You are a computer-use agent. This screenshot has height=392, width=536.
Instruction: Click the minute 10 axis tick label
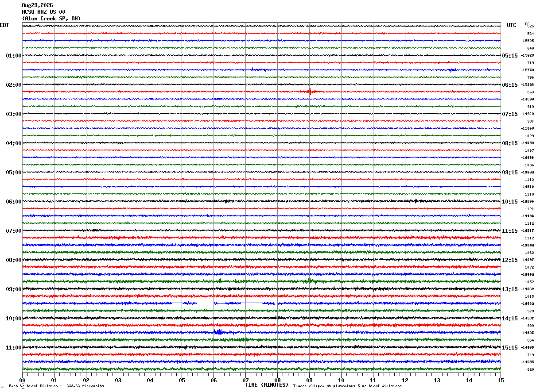coord(341,380)
